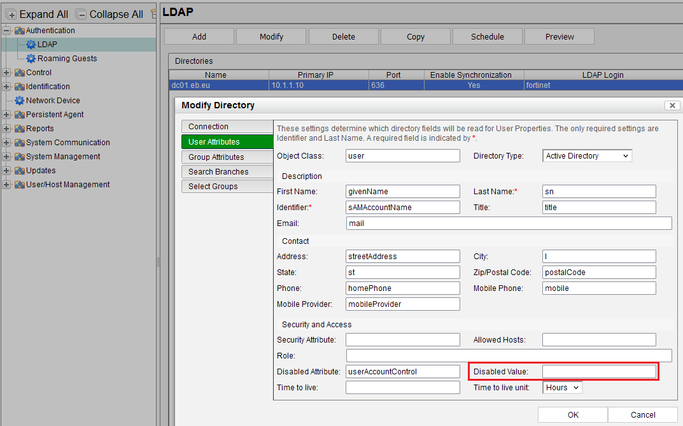Image resolution: width=683 pixels, height=426 pixels.
Task: Click the Schedule button
Action: coord(487,37)
